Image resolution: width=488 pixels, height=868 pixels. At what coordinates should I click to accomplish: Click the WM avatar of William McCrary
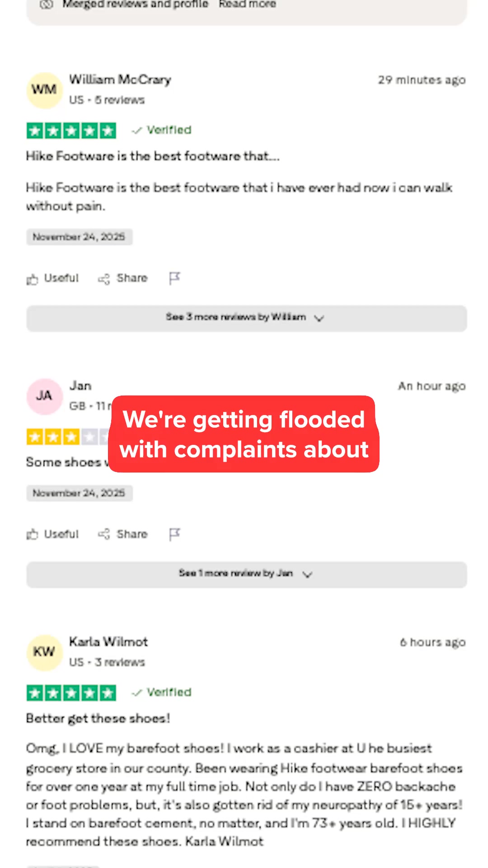coord(44,90)
